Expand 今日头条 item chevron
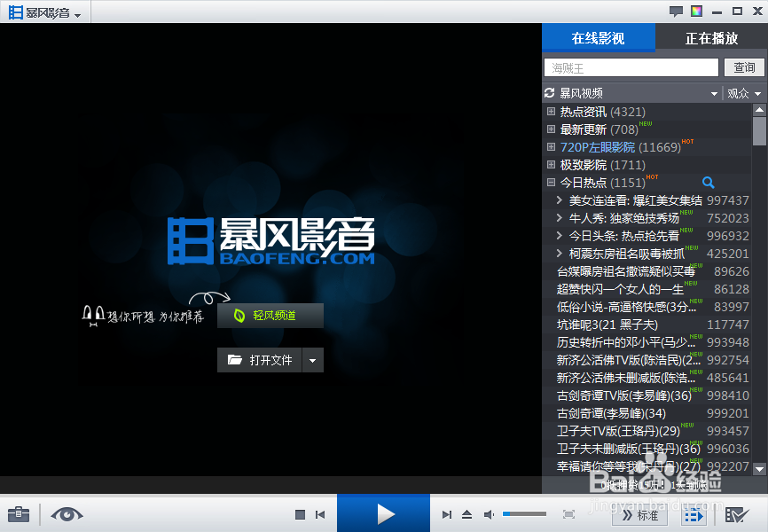Image resolution: width=768 pixels, height=532 pixels. [x=560, y=236]
